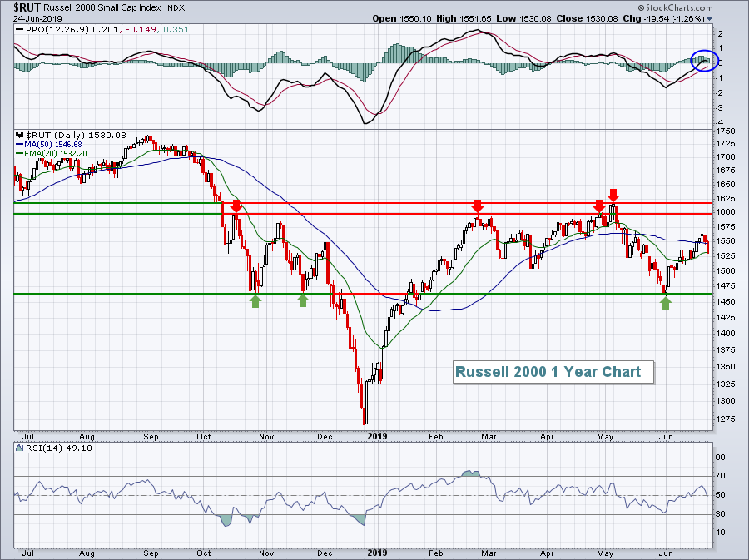Click the 1300 price axis label
The width and height of the screenshot is (749, 560).
point(725,401)
